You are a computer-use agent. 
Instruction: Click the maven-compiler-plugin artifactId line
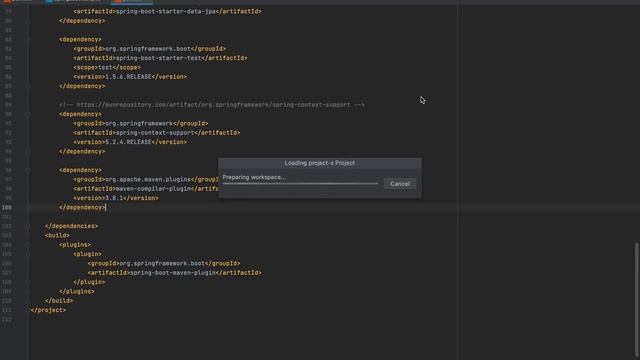point(146,189)
